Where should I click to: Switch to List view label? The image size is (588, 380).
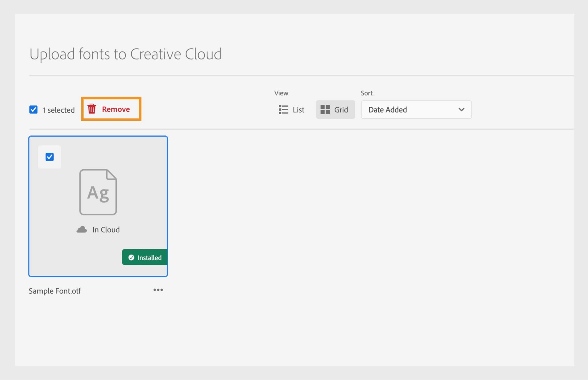point(298,110)
